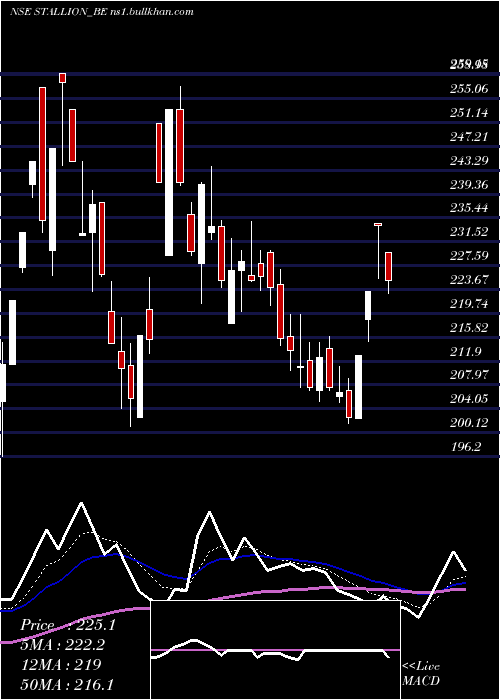The width and height of the screenshot is (500, 700).
Task: Click the MACD inset panel
Action: click(275, 650)
